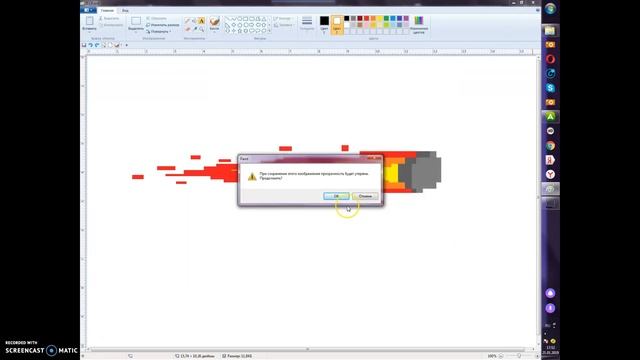This screenshot has width=640, height=360.
Task: Select the Pencil tool
Action: 187,21
